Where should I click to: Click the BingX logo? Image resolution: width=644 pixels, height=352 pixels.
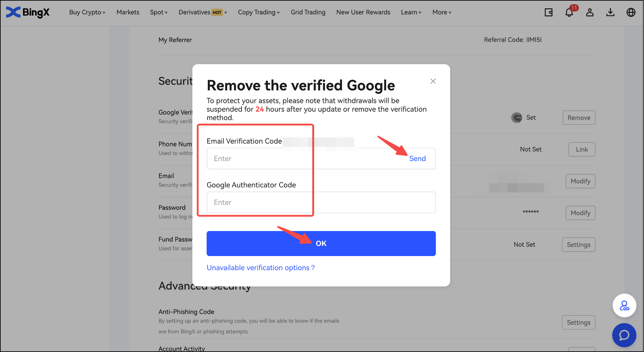28,12
